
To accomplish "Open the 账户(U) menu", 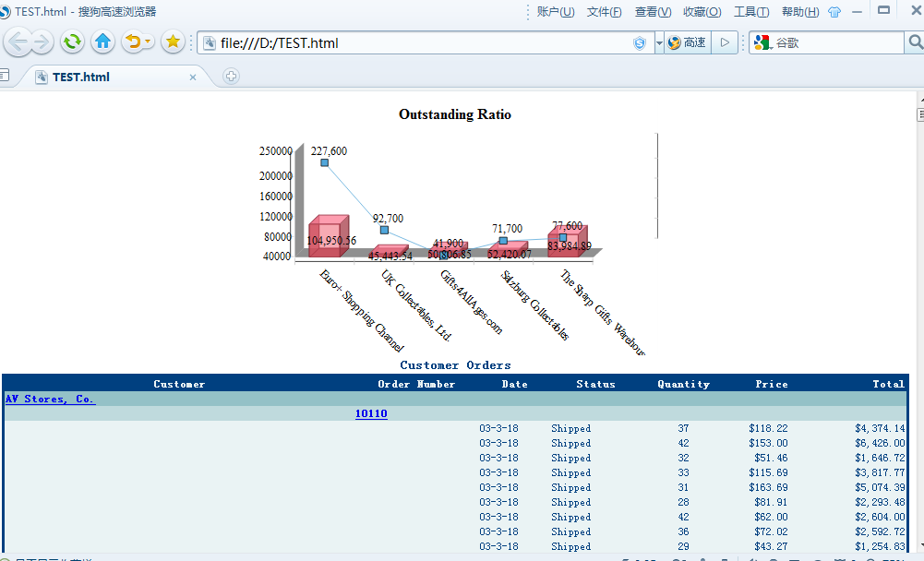I will 556,12.
